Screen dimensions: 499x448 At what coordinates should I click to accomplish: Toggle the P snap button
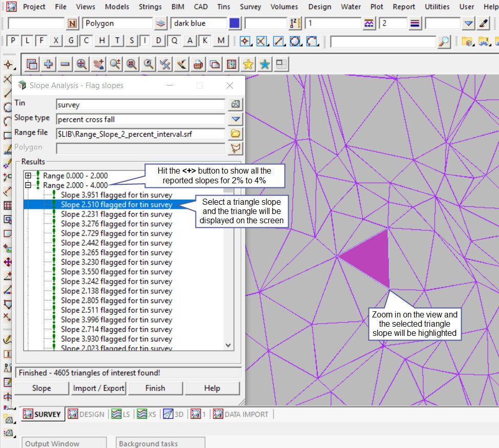(13, 41)
